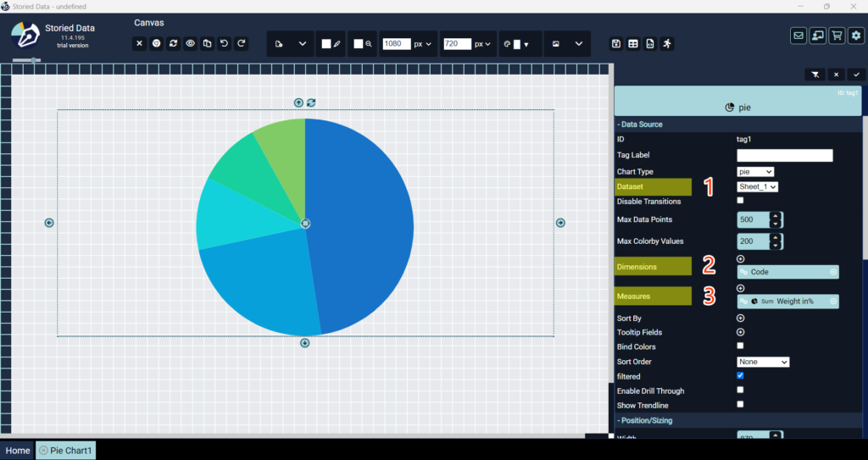Add a dimension with the plus icon
The image size is (868, 460).
coord(741,259)
